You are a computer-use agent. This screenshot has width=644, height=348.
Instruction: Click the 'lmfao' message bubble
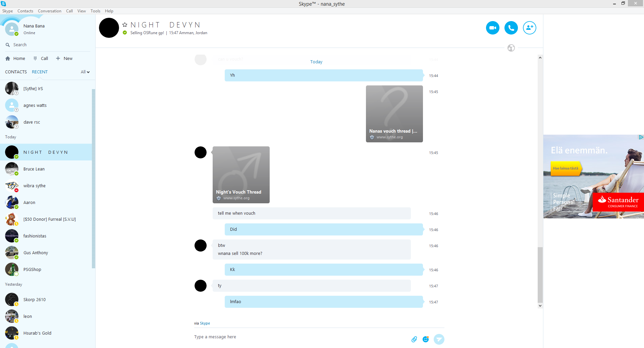point(324,302)
